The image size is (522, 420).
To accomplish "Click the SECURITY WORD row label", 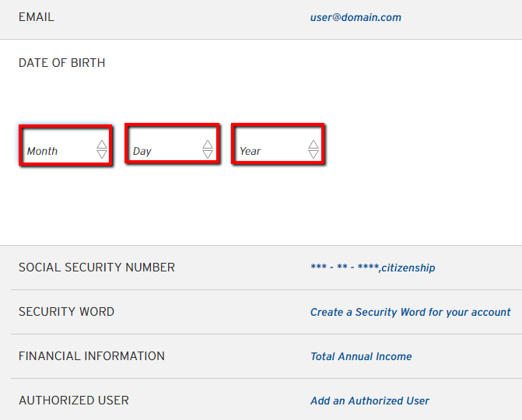I will 67,312.
